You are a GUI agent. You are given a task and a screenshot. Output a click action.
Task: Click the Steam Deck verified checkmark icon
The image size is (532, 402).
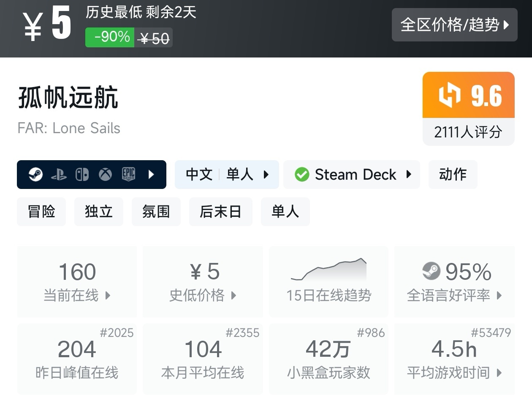[302, 175]
